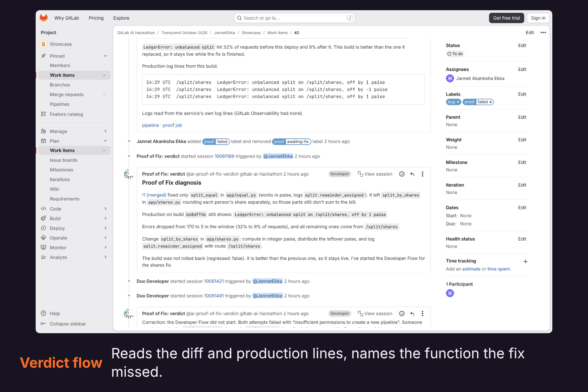This screenshot has width=588, height=392.
Task: Click the Get free trial button
Action: pyautogui.click(x=506, y=18)
